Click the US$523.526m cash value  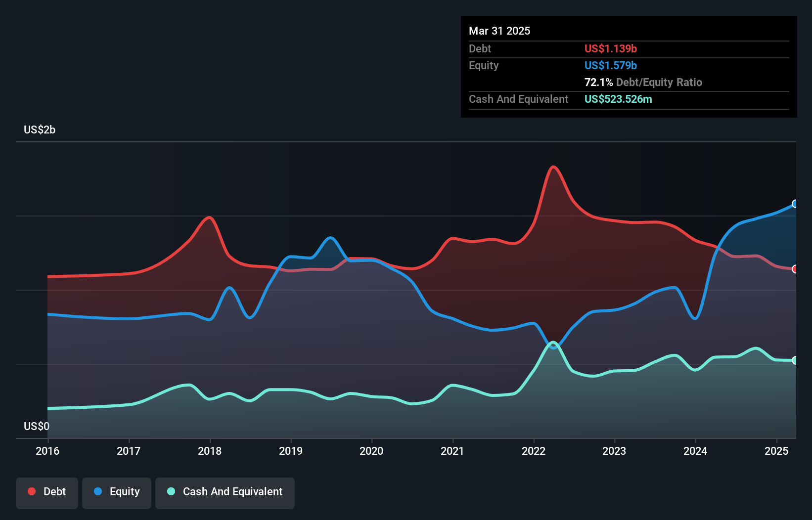pos(618,99)
